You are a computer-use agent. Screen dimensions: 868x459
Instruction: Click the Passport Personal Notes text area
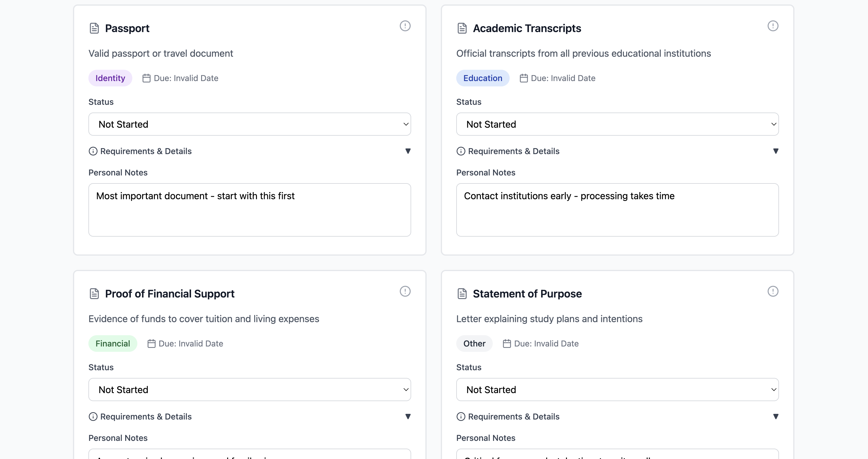250,210
